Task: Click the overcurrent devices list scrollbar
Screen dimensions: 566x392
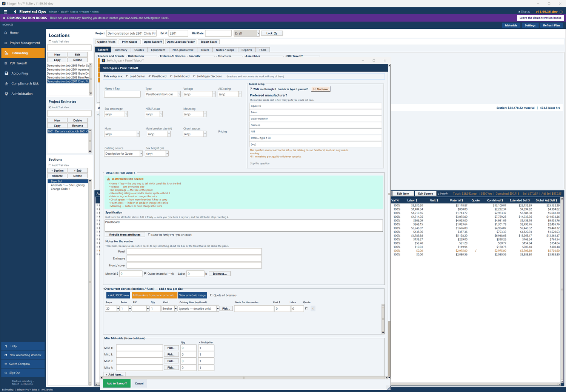Action: click(383, 319)
